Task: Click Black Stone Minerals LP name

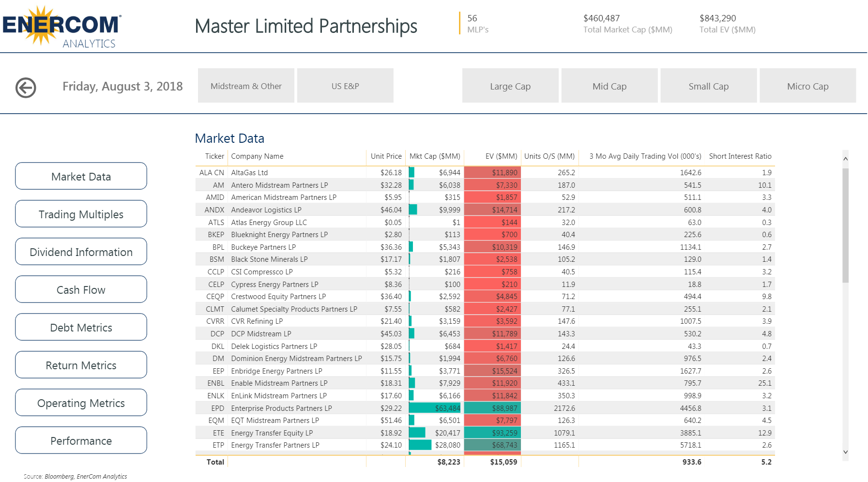Action: (x=269, y=259)
